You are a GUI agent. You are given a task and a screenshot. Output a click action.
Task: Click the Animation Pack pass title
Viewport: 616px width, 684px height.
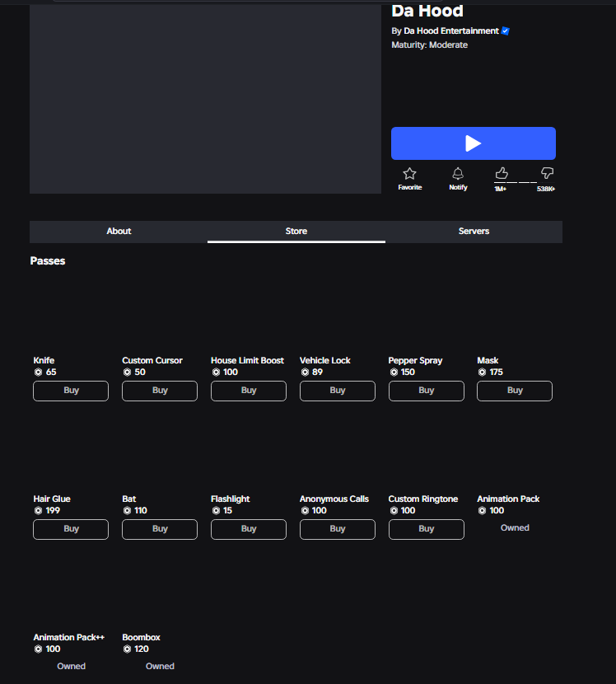pyautogui.click(x=508, y=499)
